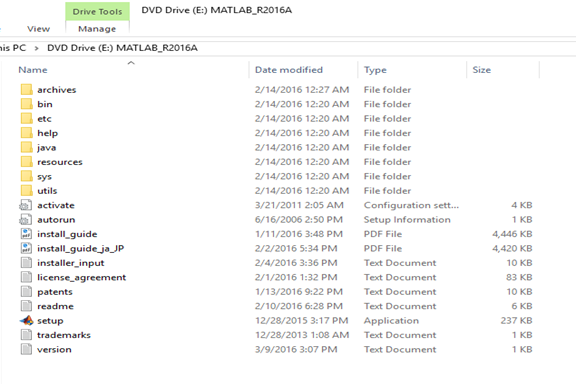Click the This PC breadcrumb segment

[x=13, y=48]
